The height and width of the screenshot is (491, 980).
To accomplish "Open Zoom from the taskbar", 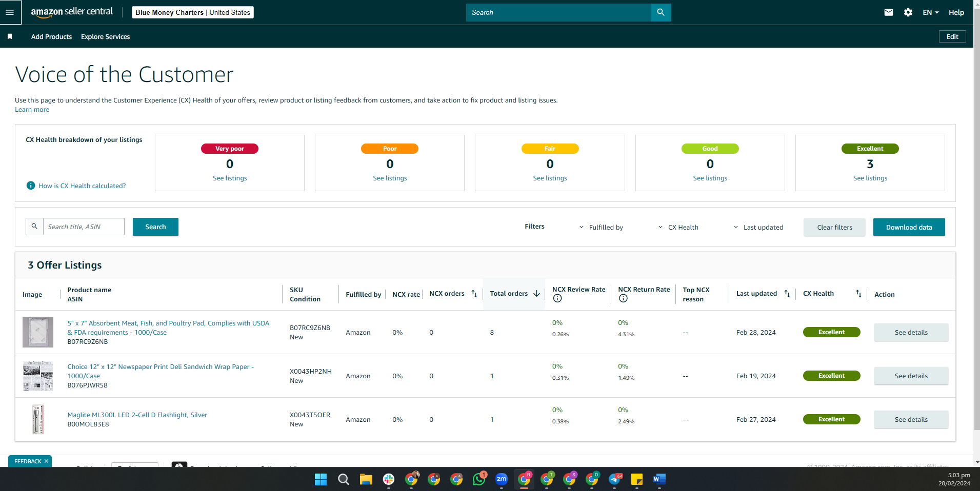I will (502, 479).
